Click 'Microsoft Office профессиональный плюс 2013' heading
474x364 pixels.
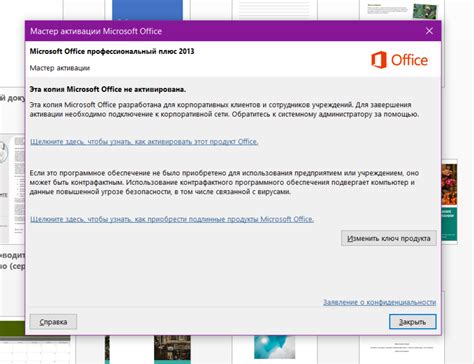112,51
